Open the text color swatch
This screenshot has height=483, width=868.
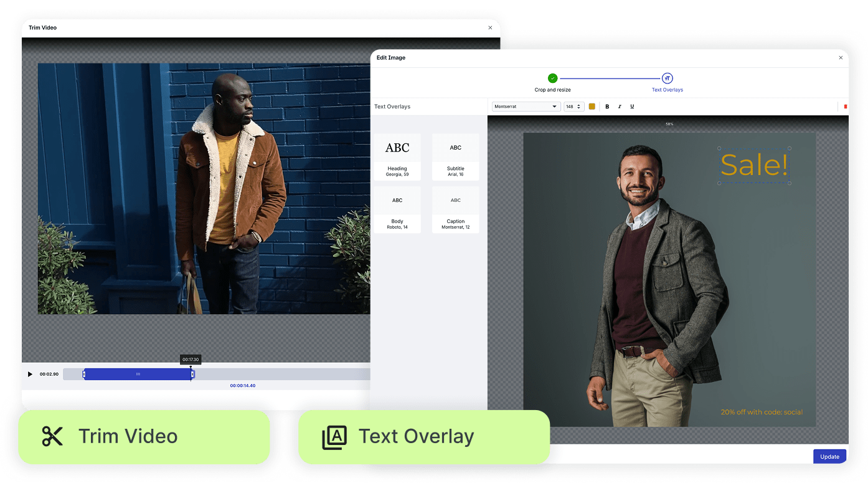click(592, 107)
